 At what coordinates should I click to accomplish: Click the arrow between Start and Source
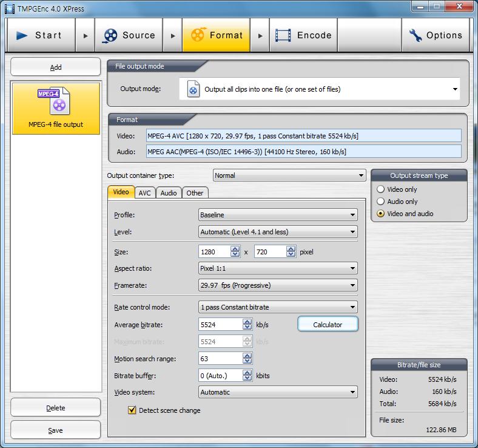tap(86, 35)
